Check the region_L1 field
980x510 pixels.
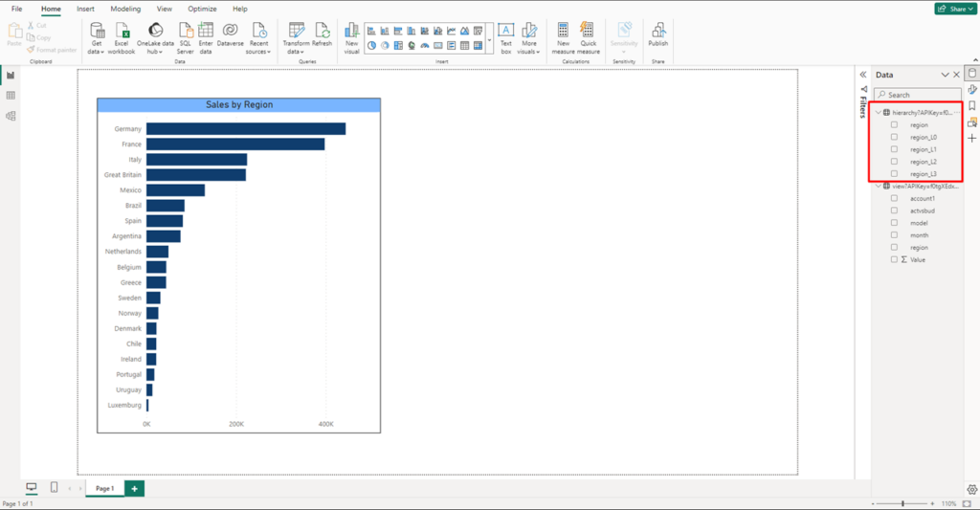coord(895,149)
